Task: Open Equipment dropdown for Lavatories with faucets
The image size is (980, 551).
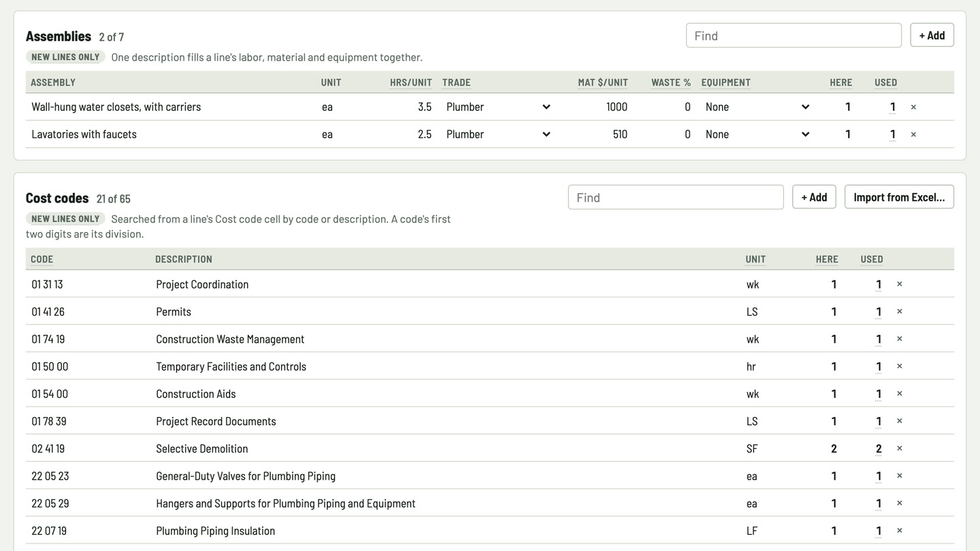Action: (757, 134)
